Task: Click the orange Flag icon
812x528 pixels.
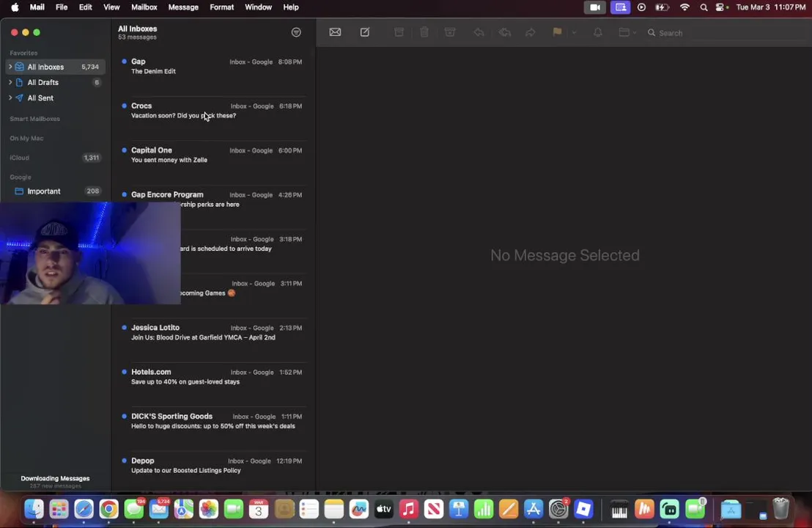Action: point(557,32)
